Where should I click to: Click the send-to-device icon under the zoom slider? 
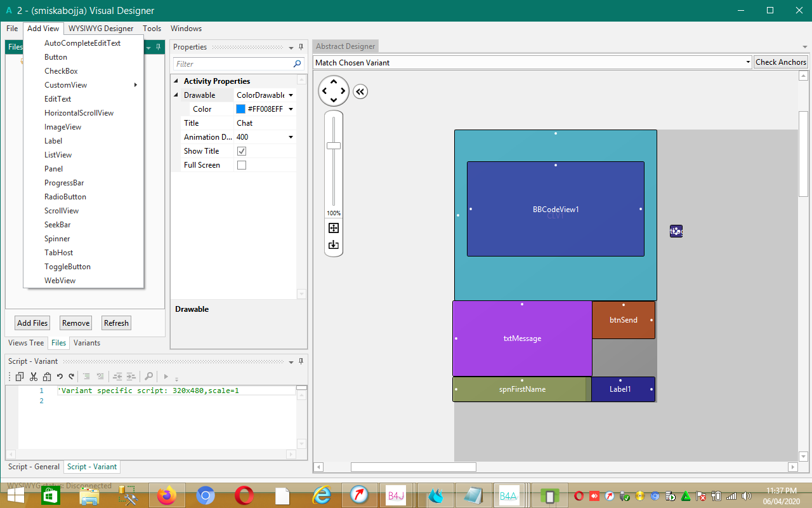tap(333, 244)
